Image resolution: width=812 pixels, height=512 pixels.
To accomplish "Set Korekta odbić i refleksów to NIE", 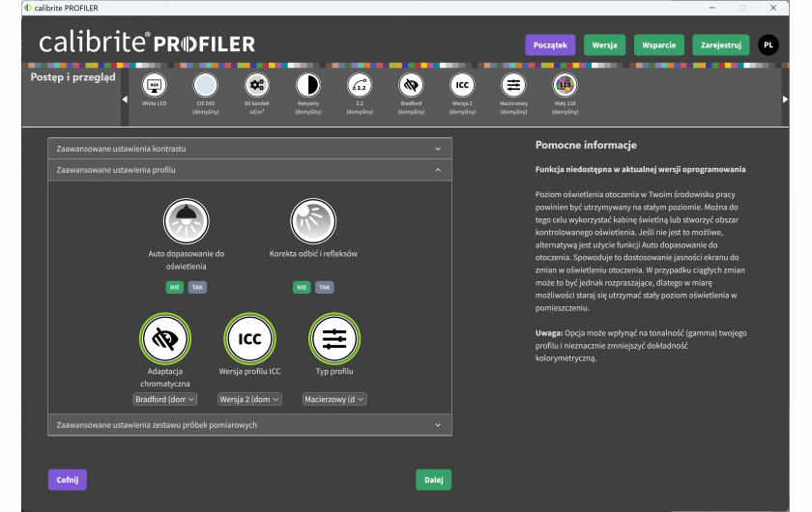I will 302,287.
